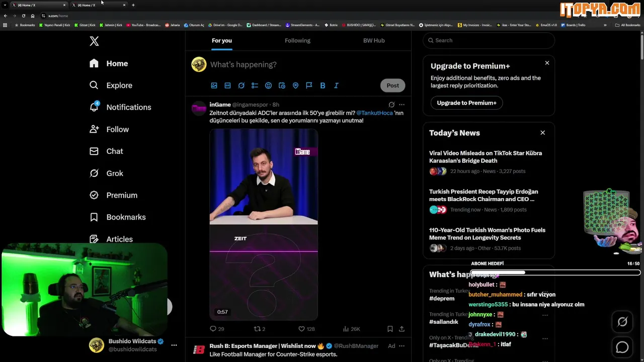Tag a location in the post
The height and width of the screenshot is (362, 644).
click(x=295, y=85)
